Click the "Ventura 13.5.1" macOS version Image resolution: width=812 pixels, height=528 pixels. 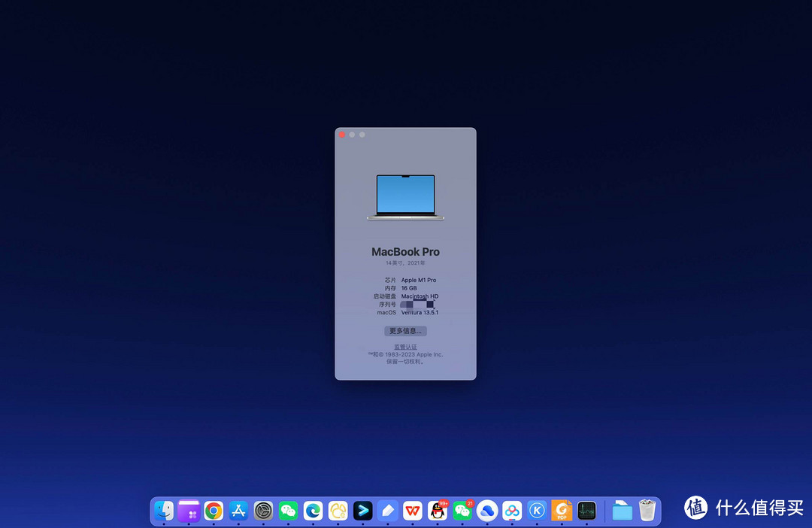[x=420, y=312]
